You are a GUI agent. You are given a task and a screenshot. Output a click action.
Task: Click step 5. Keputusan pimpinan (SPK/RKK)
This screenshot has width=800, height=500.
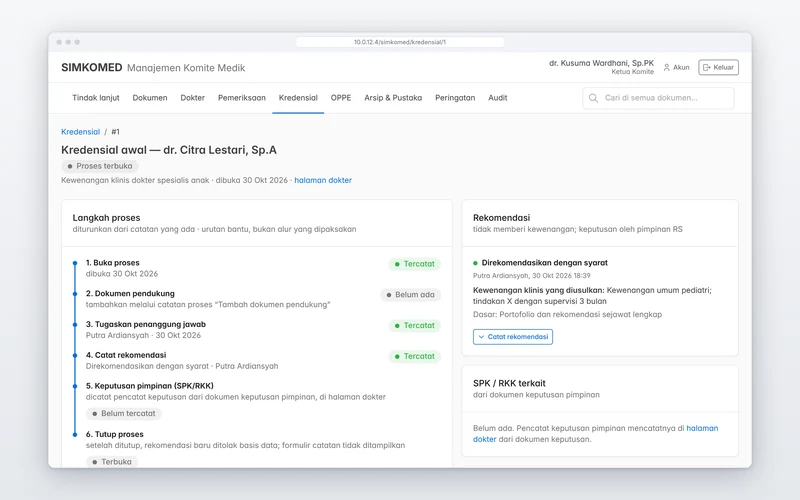(x=149, y=386)
